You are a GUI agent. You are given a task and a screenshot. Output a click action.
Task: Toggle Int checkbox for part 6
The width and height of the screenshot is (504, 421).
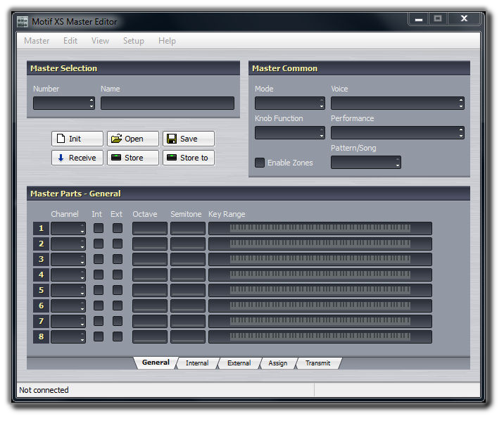point(99,306)
